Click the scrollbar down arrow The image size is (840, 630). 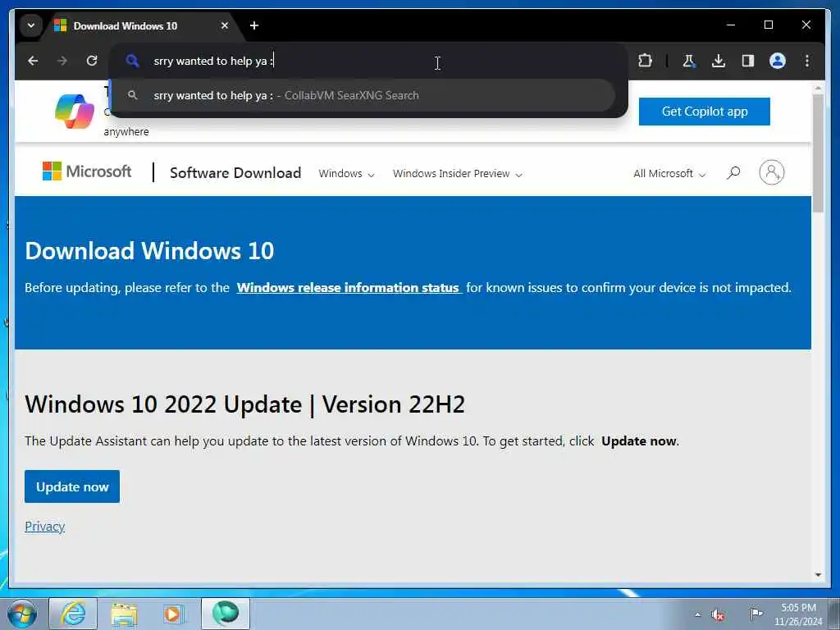pyautogui.click(x=818, y=575)
